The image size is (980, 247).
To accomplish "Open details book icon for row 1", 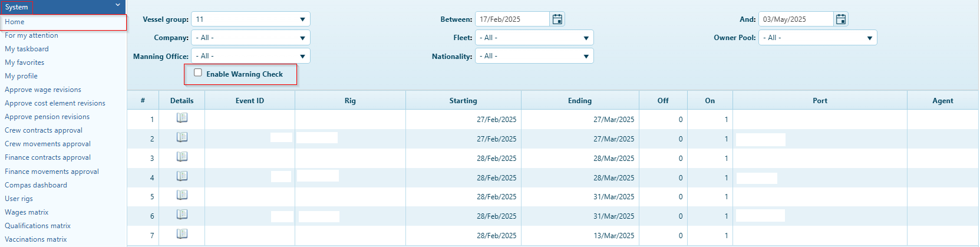I will pos(182,118).
